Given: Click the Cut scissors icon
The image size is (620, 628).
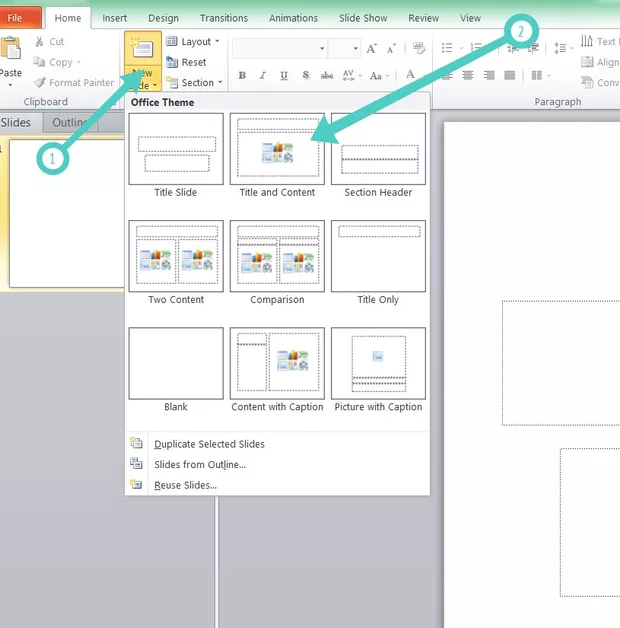Looking at the screenshot, I should (x=39, y=42).
